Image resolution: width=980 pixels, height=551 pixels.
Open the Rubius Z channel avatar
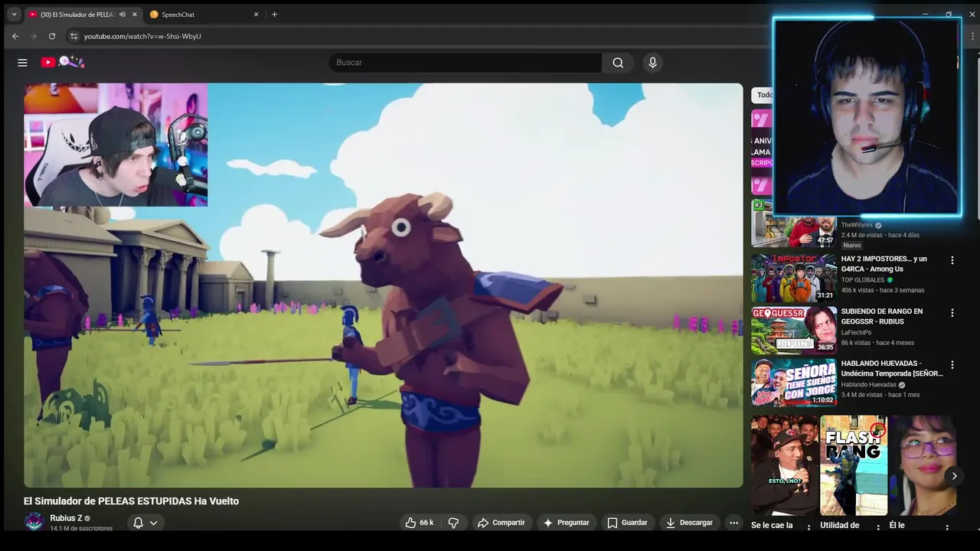pyautogui.click(x=34, y=522)
